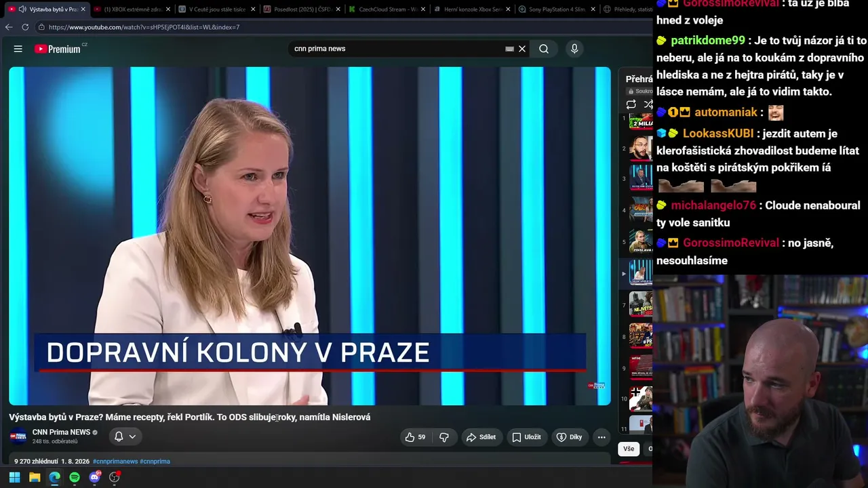
Task: Save video with the Uložit button
Action: (x=526, y=437)
